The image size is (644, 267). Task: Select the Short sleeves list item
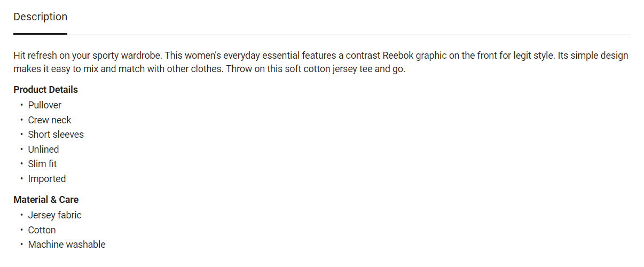[56, 135]
